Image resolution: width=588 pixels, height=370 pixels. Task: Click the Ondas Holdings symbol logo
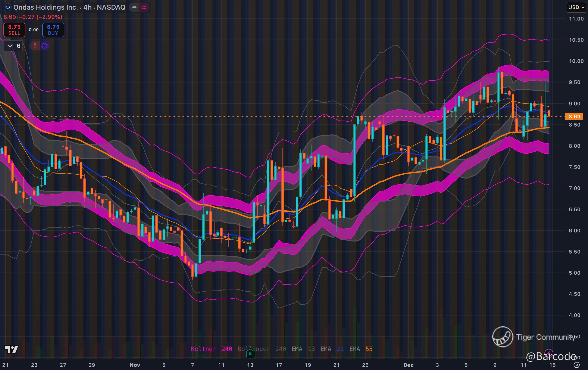7,7
